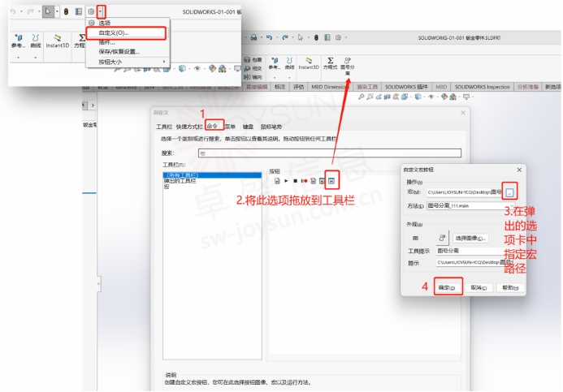The image size is (563, 392).
Task: Expand the arrow under 参考 in inset ribbon
Action: click(18, 58)
